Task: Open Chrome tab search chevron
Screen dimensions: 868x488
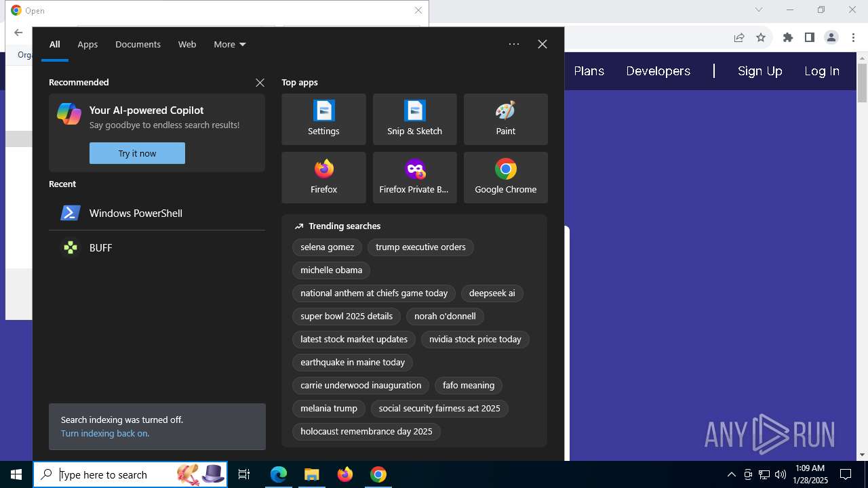Action: [759, 9]
